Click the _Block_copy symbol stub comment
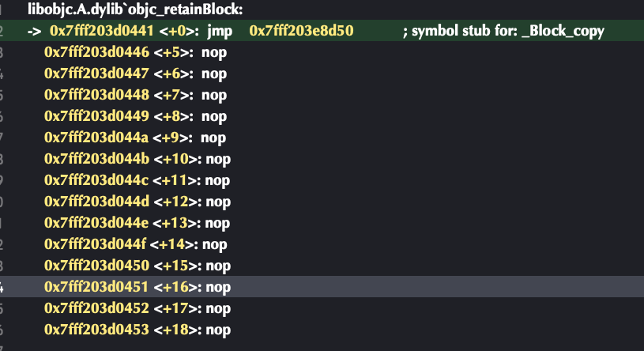This screenshot has width=644, height=351. (x=503, y=31)
